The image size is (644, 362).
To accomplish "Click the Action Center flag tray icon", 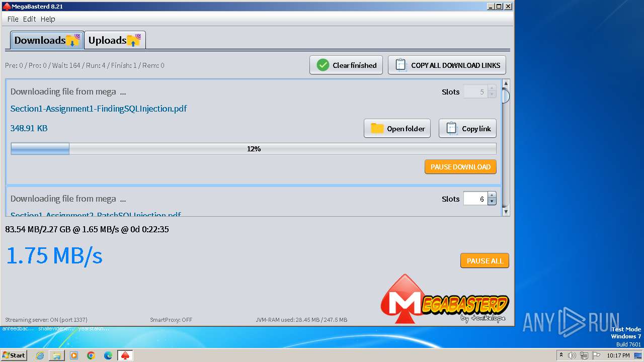I will tap(596, 355).
